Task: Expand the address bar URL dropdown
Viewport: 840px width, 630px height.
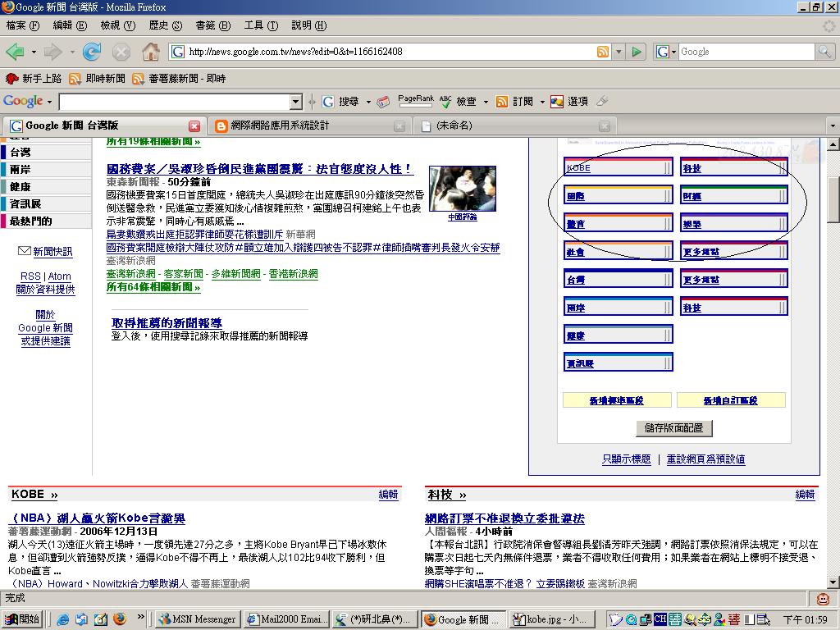Action: (x=619, y=52)
